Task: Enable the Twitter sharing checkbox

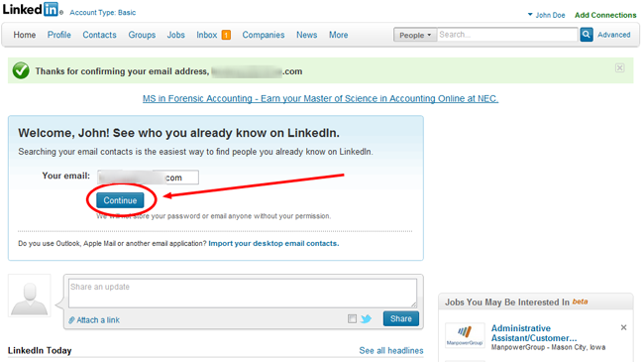Action: point(352,318)
